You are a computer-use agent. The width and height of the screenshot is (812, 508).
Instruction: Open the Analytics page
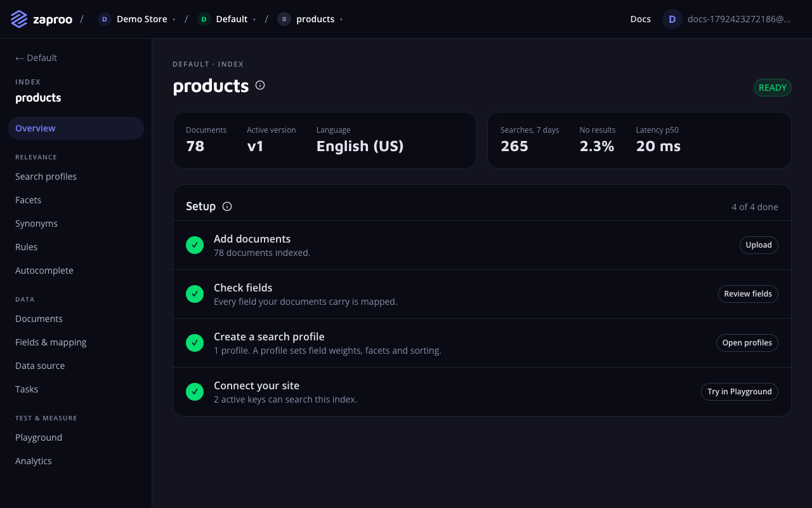click(75, 461)
